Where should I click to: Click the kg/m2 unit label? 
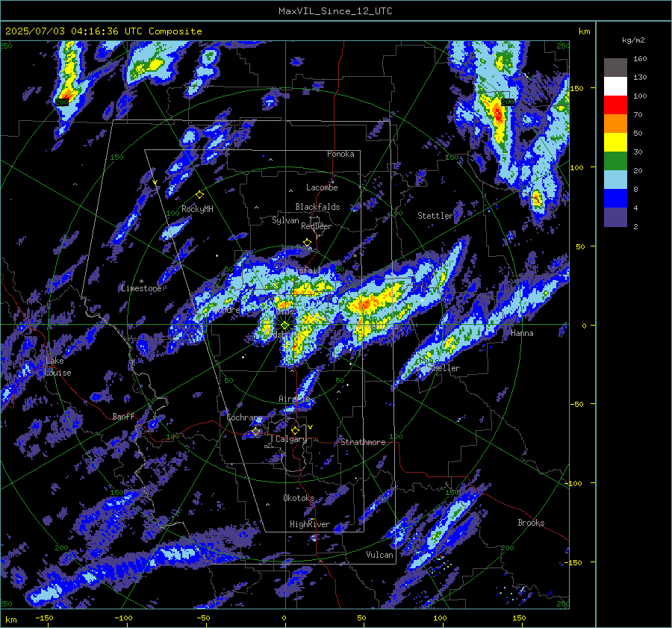point(633,40)
